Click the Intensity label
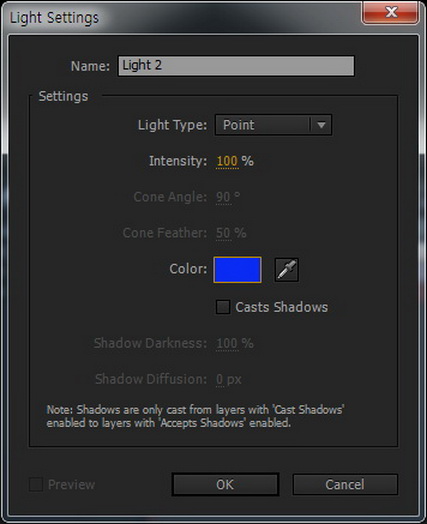This screenshot has height=524, width=427. click(178, 161)
